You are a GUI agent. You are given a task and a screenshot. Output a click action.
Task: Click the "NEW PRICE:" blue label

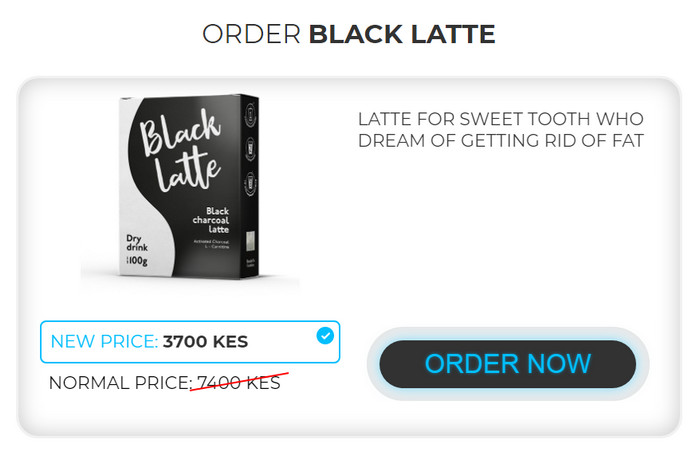[x=104, y=342]
